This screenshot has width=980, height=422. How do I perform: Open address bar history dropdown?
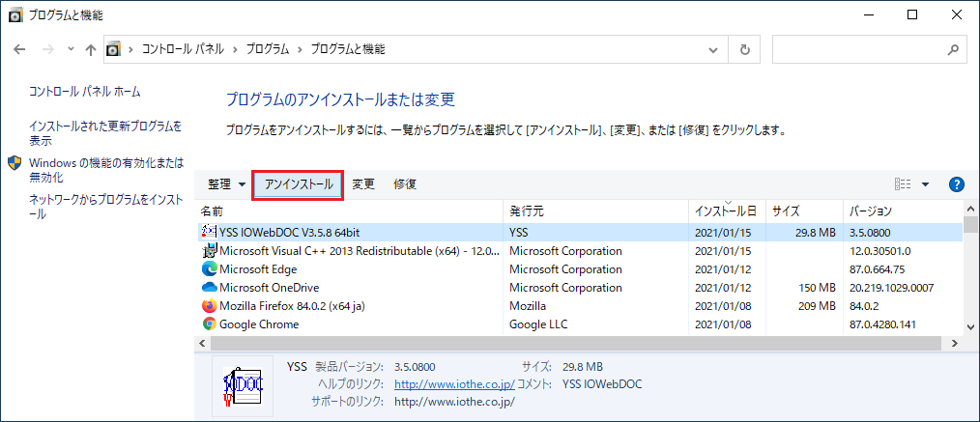717,49
